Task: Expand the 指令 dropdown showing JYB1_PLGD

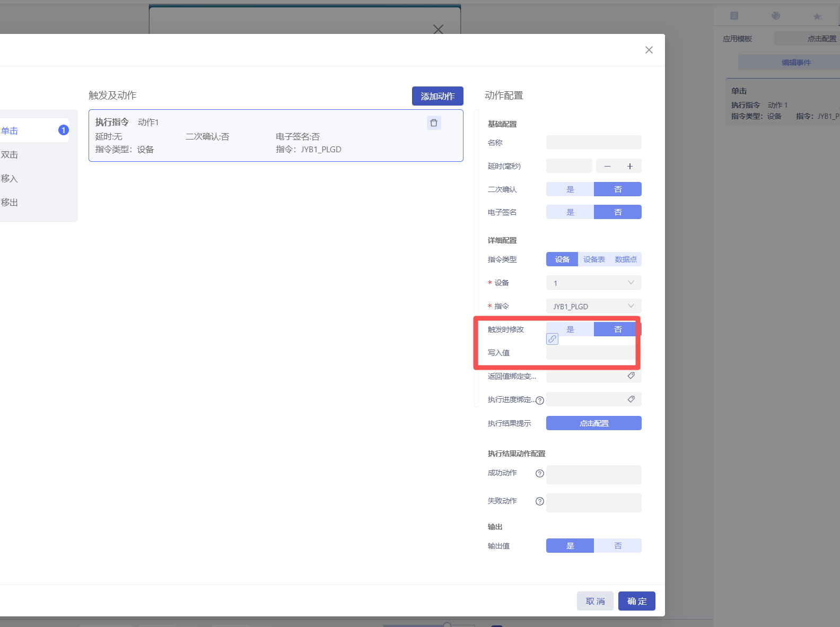Action: (x=593, y=306)
